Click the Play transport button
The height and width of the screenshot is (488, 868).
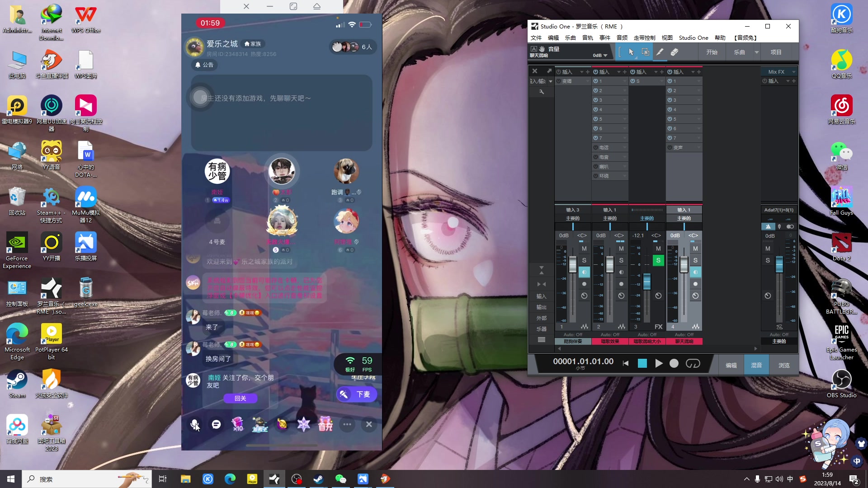coord(659,363)
